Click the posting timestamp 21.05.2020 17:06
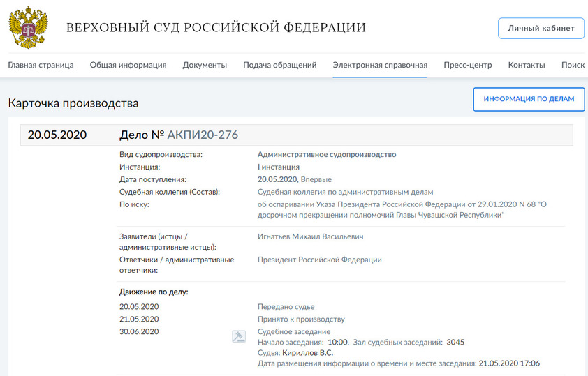Viewport: 588px width, 376px height. point(509,363)
